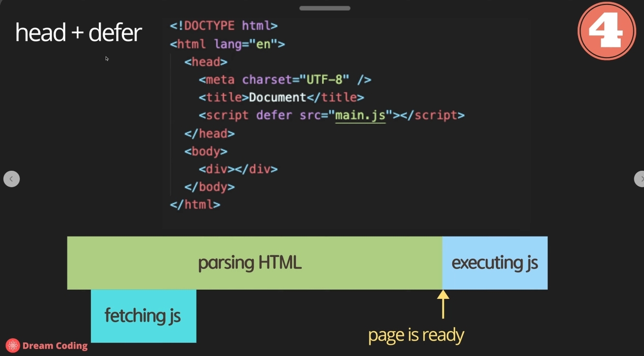Click the closing '</head>' tag

point(209,133)
